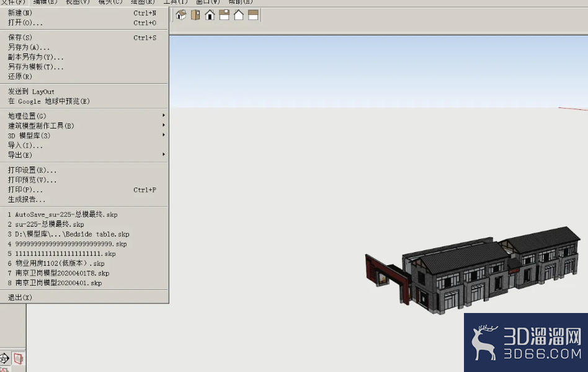
Task: Expand the 导出(E) submenu
Action: 84,155
